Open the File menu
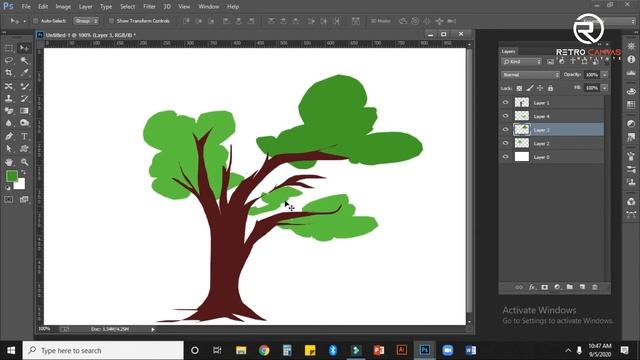 pyautogui.click(x=26, y=7)
